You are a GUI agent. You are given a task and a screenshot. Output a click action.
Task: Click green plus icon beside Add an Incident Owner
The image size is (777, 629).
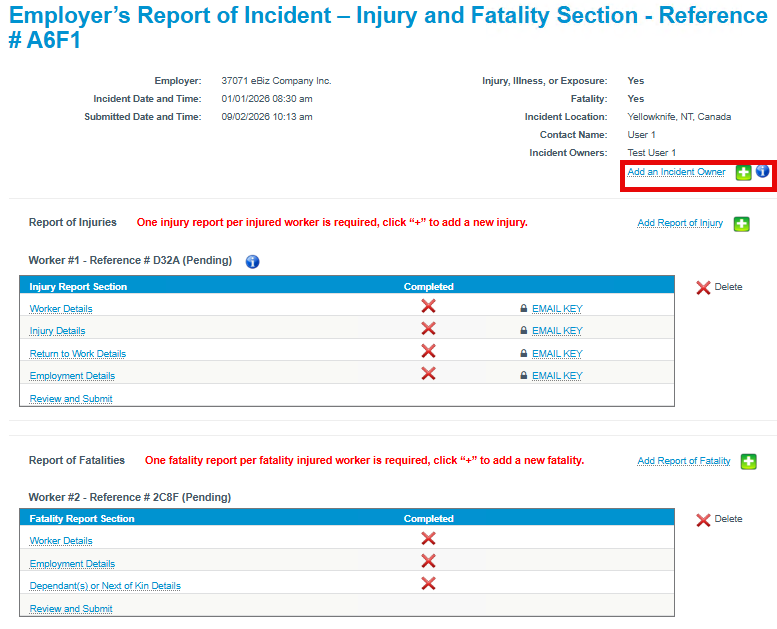pos(743,173)
